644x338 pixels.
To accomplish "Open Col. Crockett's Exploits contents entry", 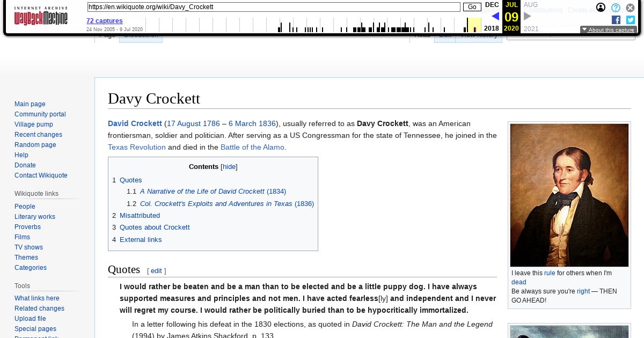I will 227,204.
